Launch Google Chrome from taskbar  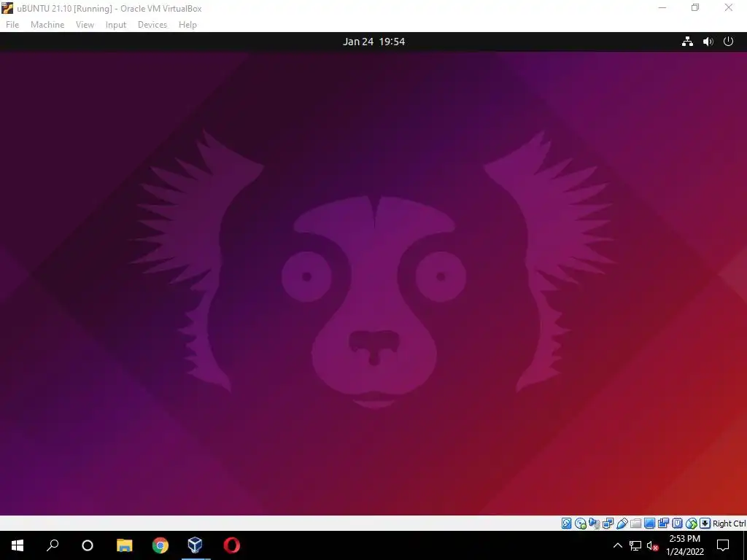pos(160,545)
